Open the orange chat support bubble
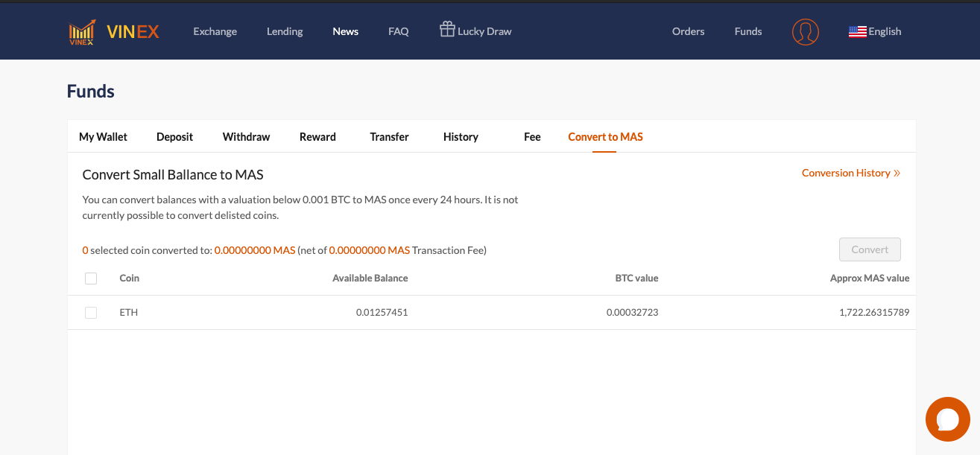The width and height of the screenshot is (980, 455). pos(948,419)
